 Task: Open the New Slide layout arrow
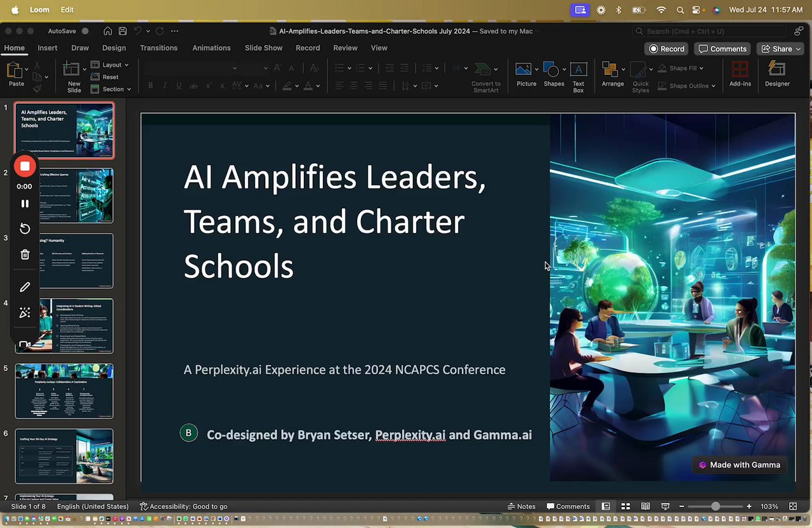(83, 69)
